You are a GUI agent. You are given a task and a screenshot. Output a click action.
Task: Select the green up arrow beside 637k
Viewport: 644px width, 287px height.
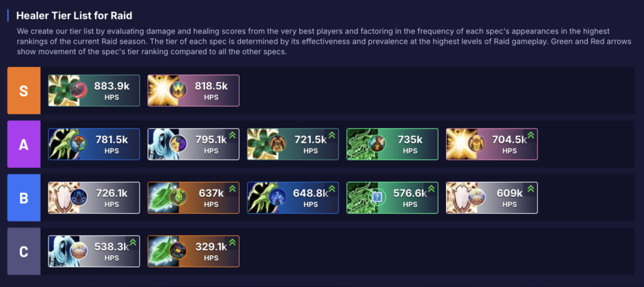[x=232, y=189]
